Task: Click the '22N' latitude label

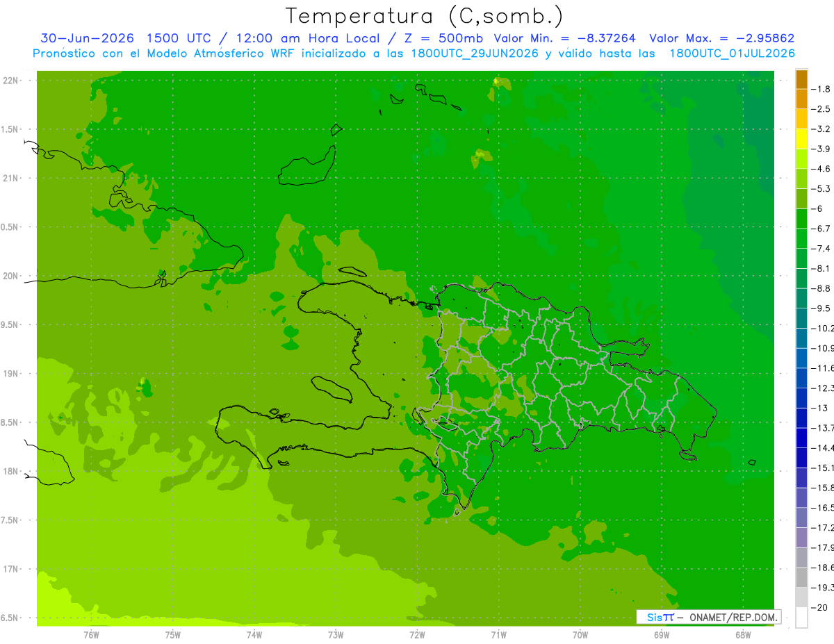Action: [x=12, y=81]
